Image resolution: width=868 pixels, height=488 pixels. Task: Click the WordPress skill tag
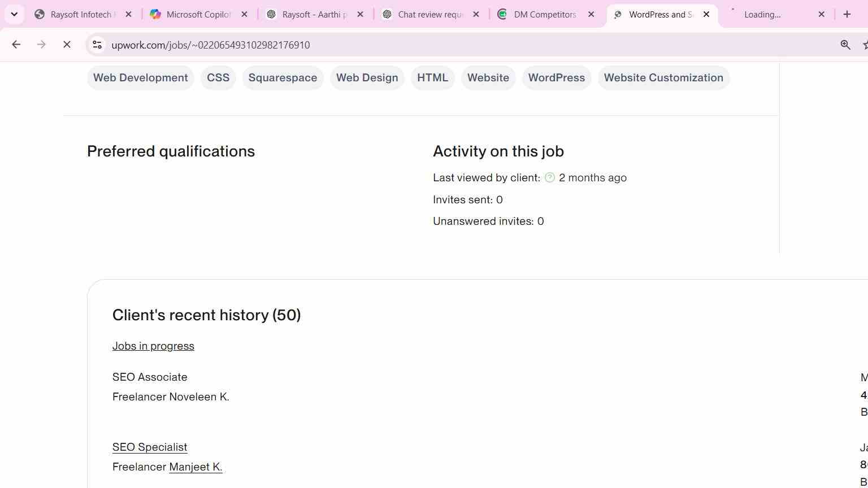[x=557, y=78]
